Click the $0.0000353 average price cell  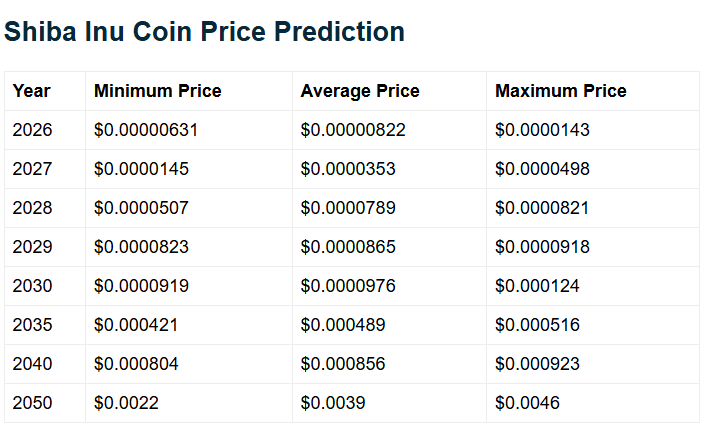(348, 169)
